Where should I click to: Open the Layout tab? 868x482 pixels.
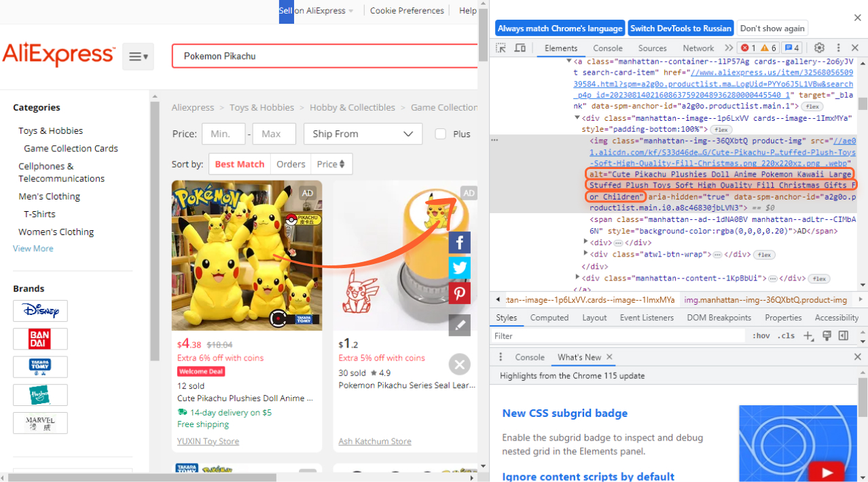pos(594,318)
